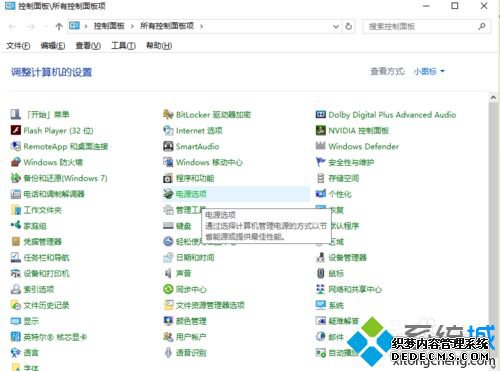
Task: Open the 家庭组 icon
Action: click(x=16, y=226)
